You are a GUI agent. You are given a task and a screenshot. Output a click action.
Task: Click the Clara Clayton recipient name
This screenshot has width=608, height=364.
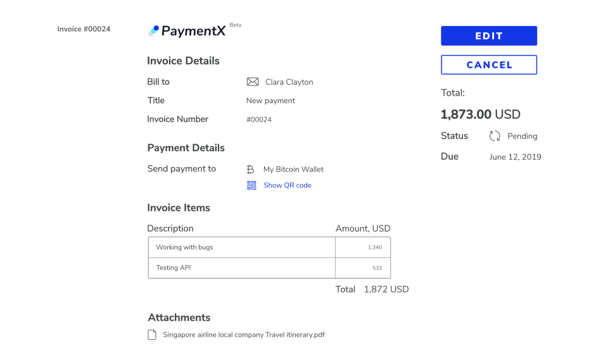tap(289, 82)
